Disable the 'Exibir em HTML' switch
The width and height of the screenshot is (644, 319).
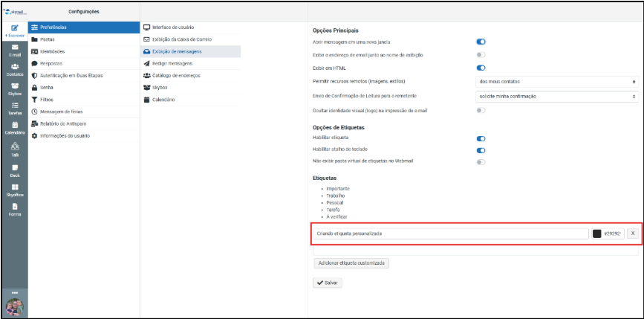coord(481,68)
